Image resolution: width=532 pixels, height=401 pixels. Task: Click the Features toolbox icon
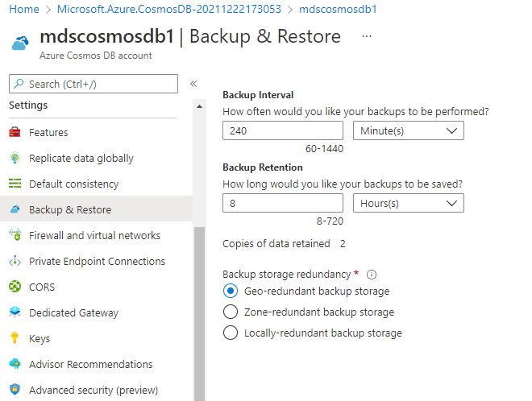(x=15, y=132)
